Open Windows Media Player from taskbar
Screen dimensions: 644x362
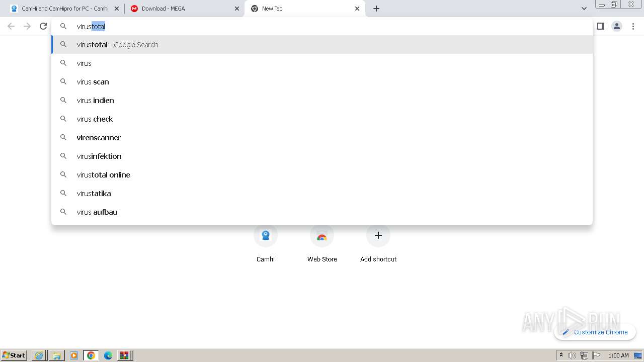74,355
